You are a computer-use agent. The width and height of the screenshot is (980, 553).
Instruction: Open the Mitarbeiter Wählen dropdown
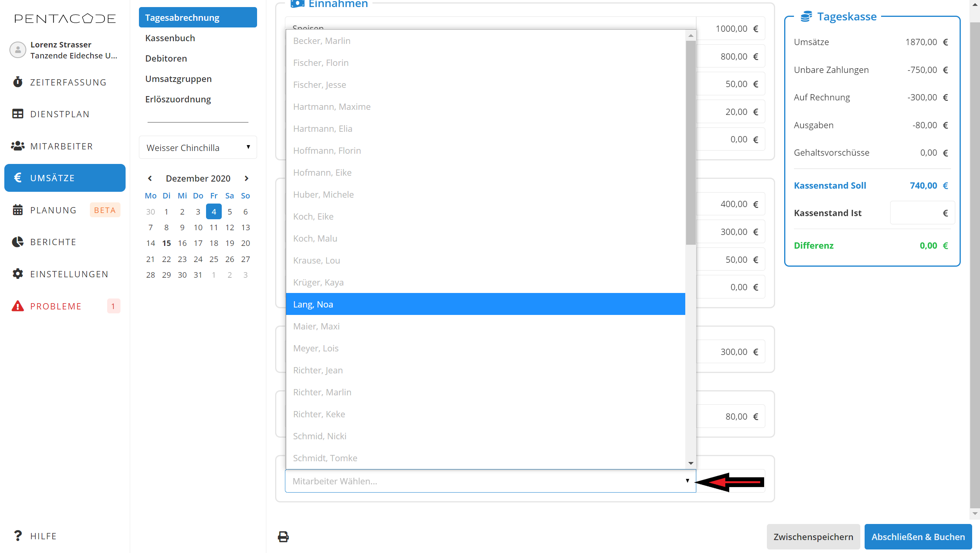coord(490,481)
